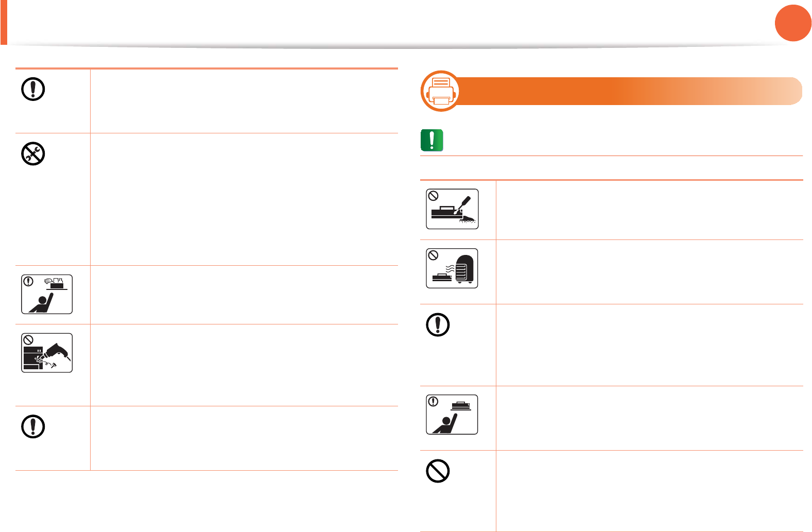Click the no-drilling prohibition pictogram
Viewport: 812px width, 532px height.
47,353
